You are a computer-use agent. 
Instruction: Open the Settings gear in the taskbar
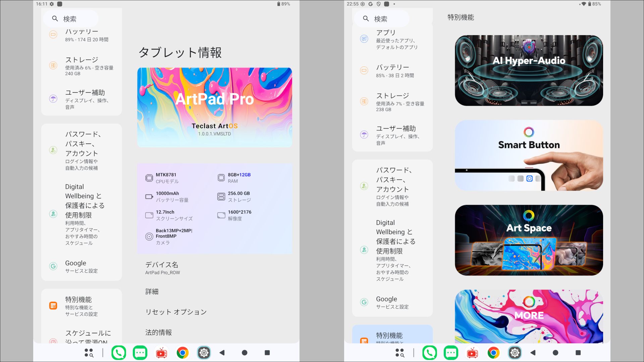coord(204,353)
